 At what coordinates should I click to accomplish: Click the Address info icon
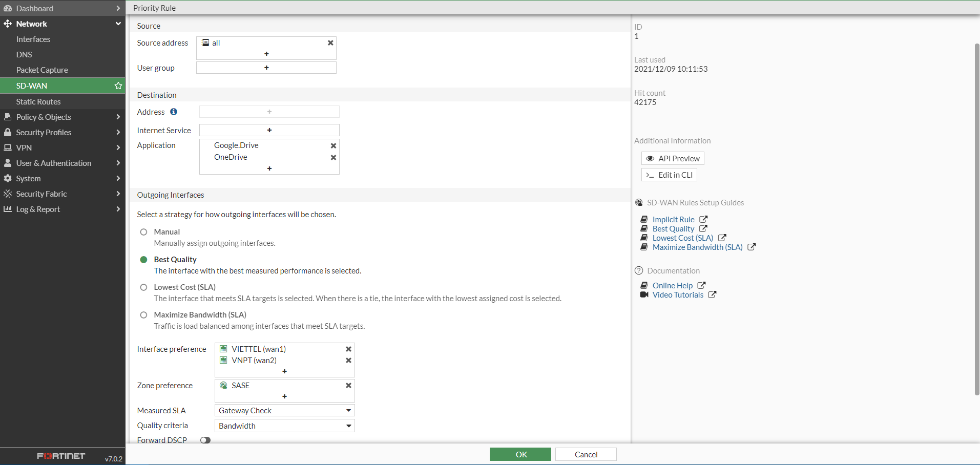tap(174, 112)
